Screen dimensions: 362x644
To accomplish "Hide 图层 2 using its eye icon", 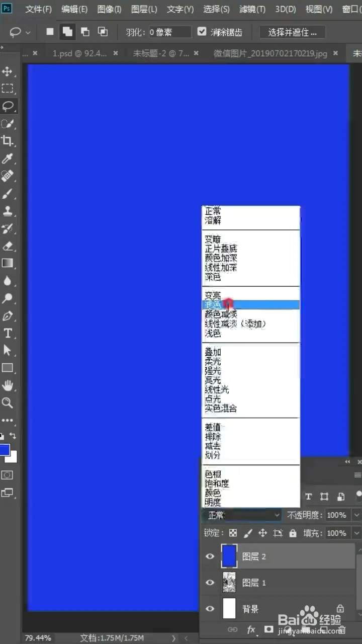I will coord(210,556).
